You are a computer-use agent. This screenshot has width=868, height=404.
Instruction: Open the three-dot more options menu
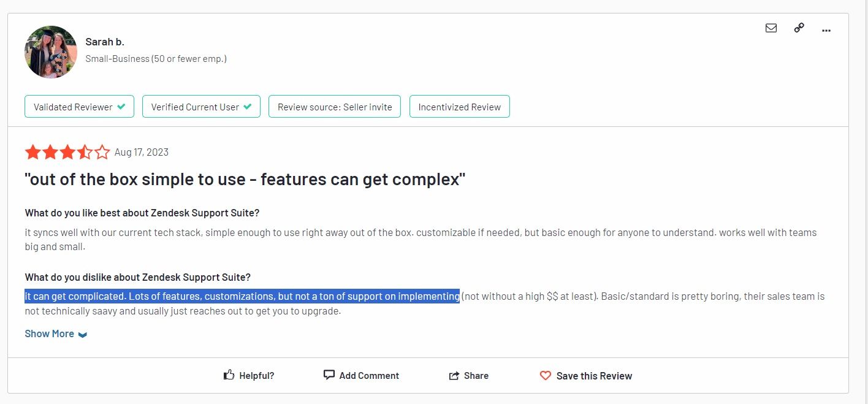click(x=826, y=29)
